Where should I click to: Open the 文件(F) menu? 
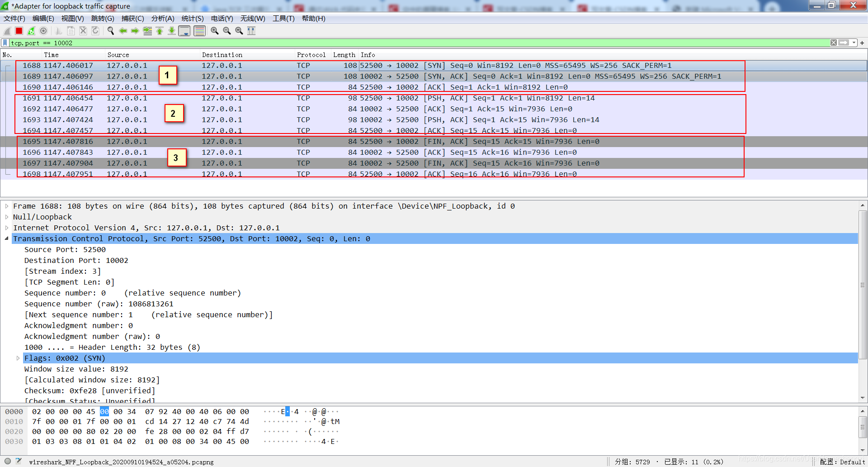(x=14, y=19)
